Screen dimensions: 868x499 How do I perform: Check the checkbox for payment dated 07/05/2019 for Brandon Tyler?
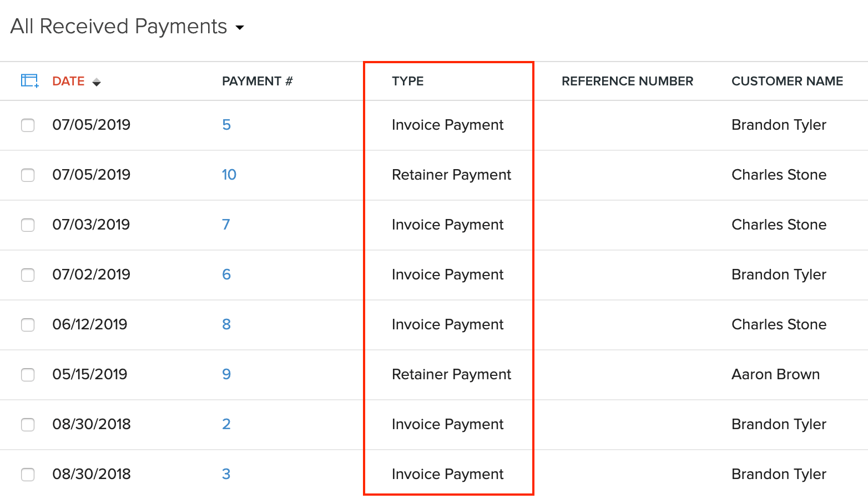pyautogui.click(x=28, y=125)
